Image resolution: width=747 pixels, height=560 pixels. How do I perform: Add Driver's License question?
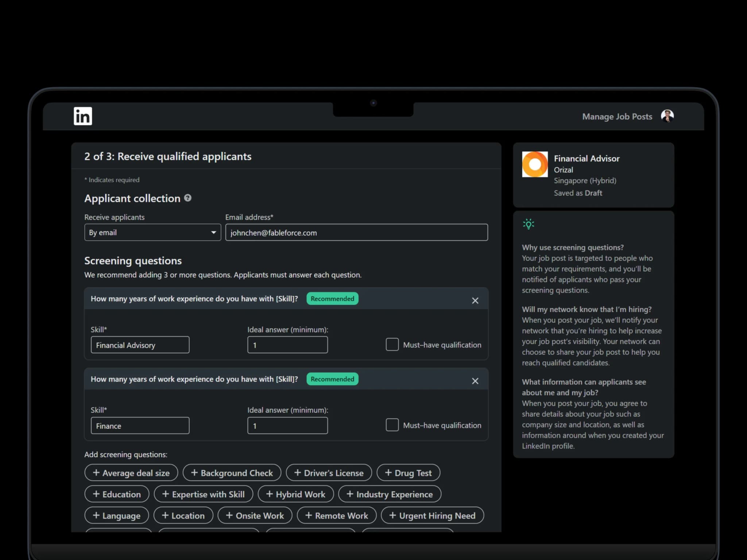(329, 473)
